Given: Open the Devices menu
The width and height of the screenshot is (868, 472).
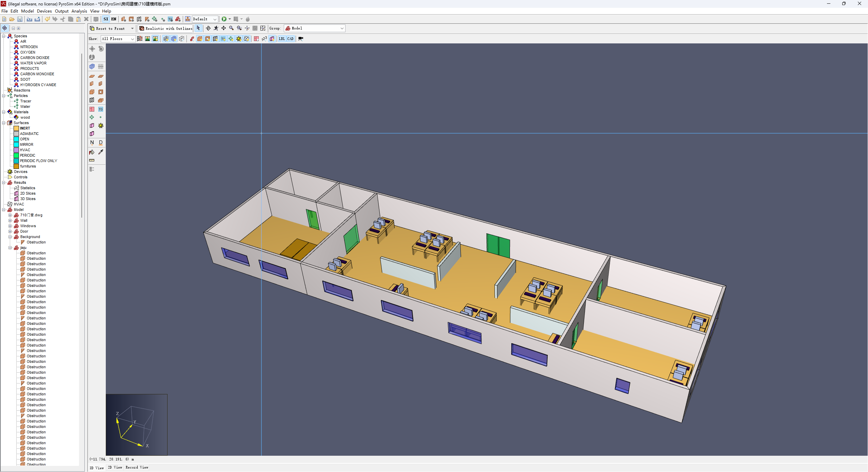Looking at the screenshot, I should 44,11.
